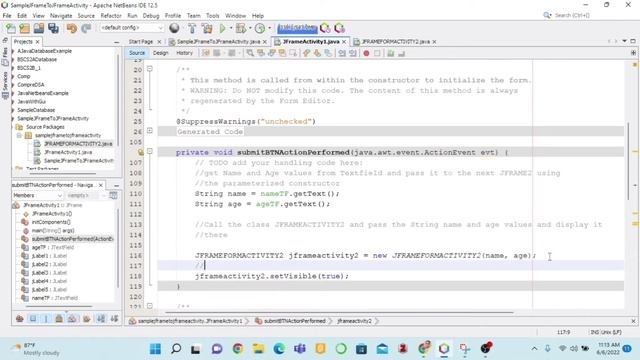Open the Tools menu
640x360 pixels.
(x=212, y=16)
